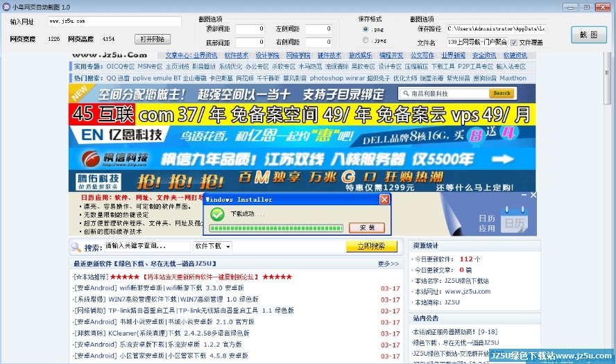The height and width of the screenshot is (364, 616).
Task: Close the calendar ad with X icon
Action: pyautogui.click(x=533, y=195)
